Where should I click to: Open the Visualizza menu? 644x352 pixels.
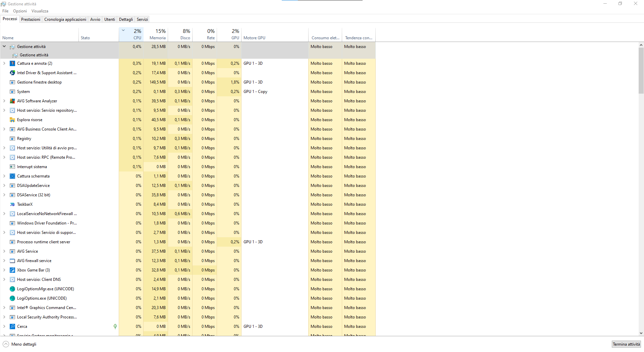(x=40, y=11)
